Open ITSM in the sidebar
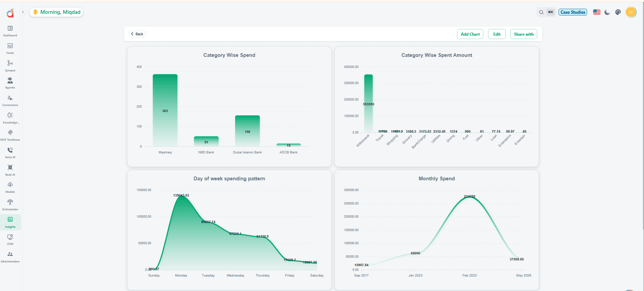 coord(10,240)
